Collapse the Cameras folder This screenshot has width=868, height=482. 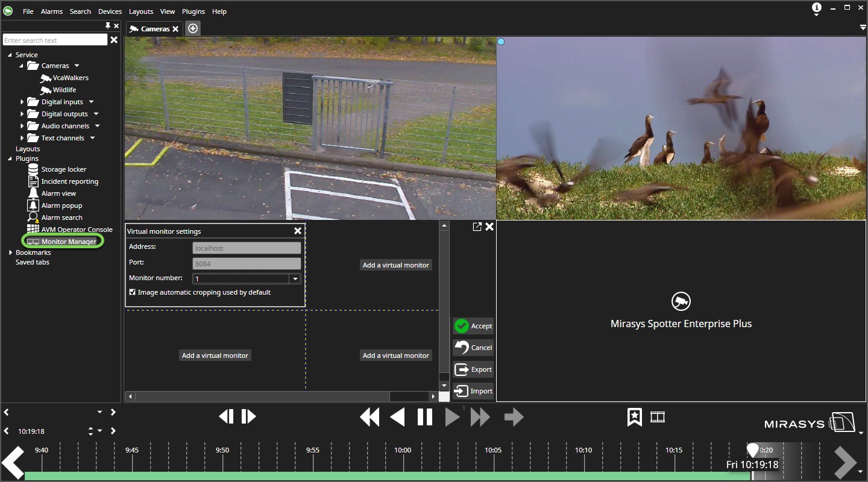[22, 66]
